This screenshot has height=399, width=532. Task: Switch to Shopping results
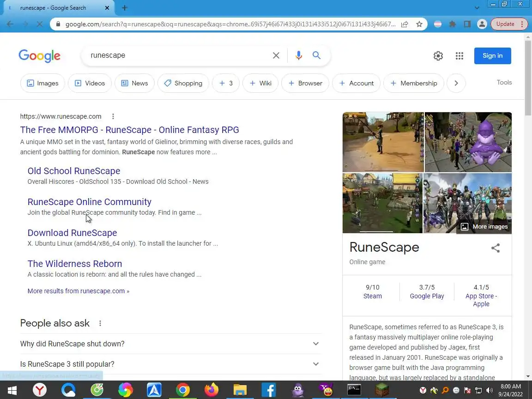183,83
